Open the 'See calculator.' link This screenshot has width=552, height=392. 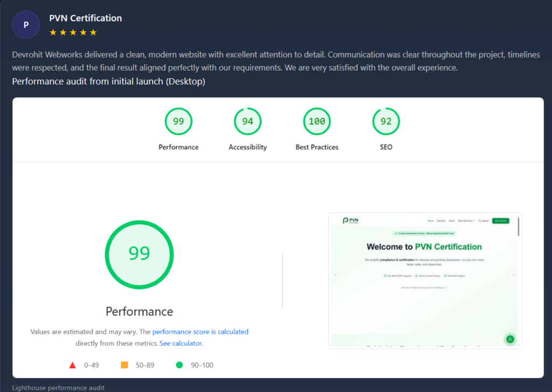click(181, 343)
